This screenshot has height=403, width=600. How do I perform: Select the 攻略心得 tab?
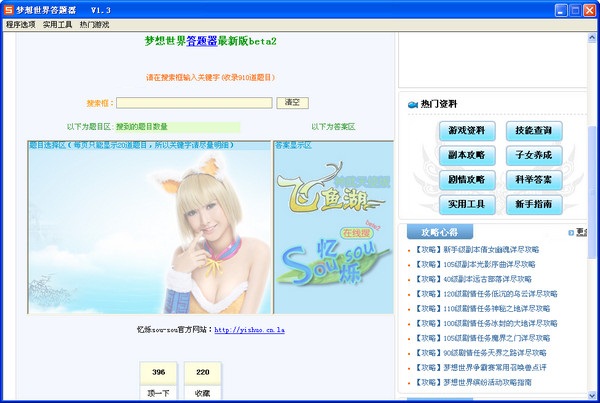click(440, 232)
